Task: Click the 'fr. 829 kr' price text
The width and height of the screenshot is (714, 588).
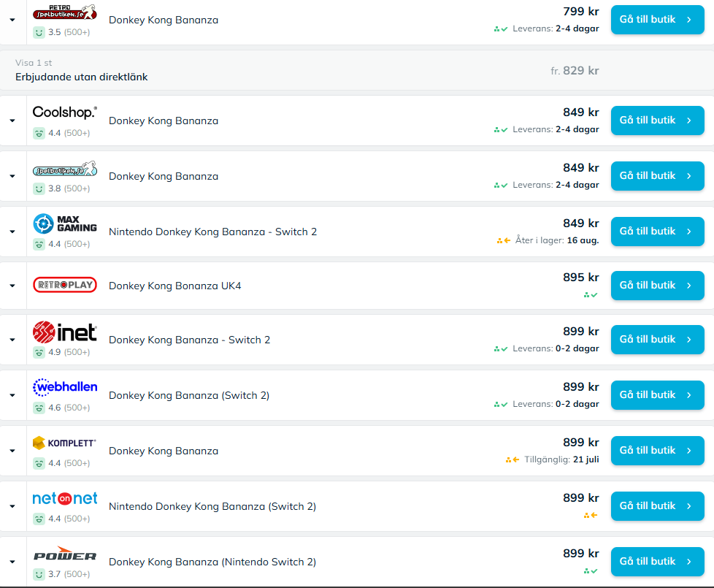Action: click(575, 71)
